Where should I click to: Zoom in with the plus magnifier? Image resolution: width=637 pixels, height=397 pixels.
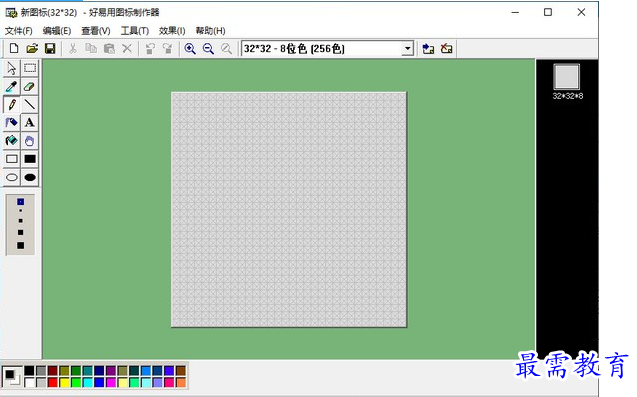pyautogui.click(x=190, y=49)
